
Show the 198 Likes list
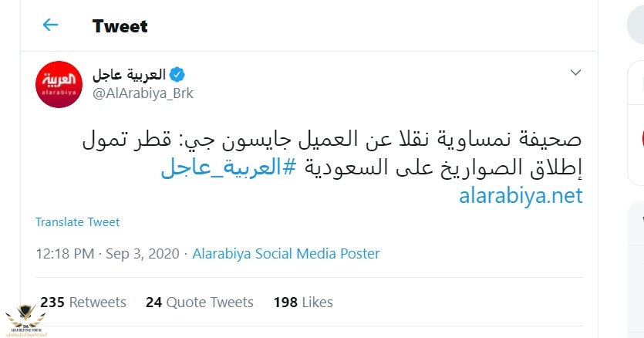[303, 302]
